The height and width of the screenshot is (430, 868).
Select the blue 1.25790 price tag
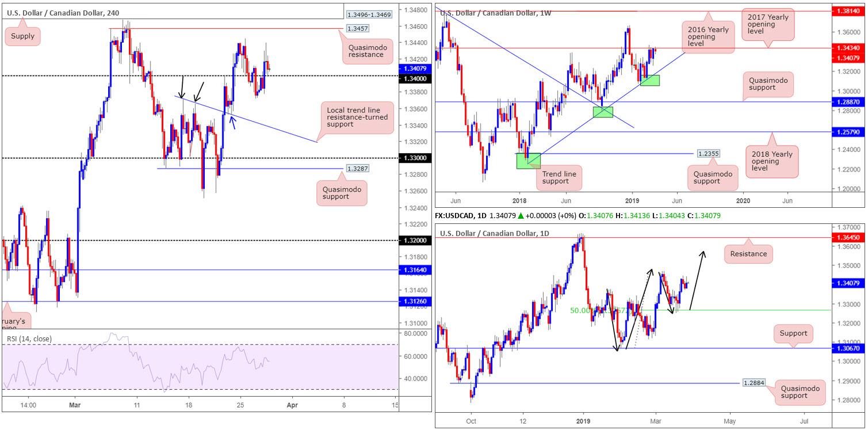pyautogui.click(x=849, y=132)
